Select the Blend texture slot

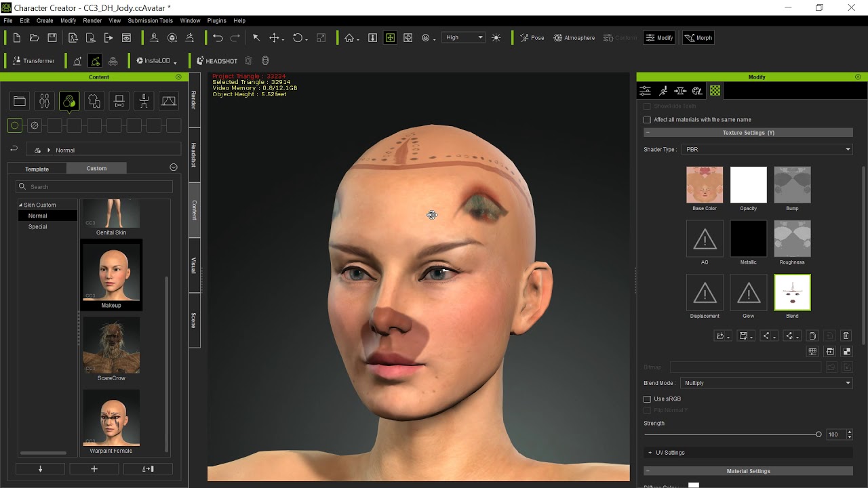[x=792, y=292]
